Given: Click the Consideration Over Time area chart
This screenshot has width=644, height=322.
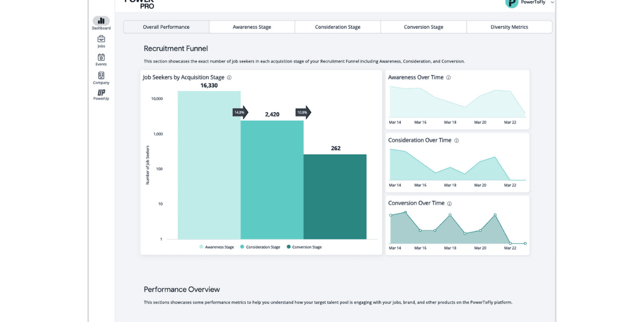Looking at the screenshot, I should 457,164.
